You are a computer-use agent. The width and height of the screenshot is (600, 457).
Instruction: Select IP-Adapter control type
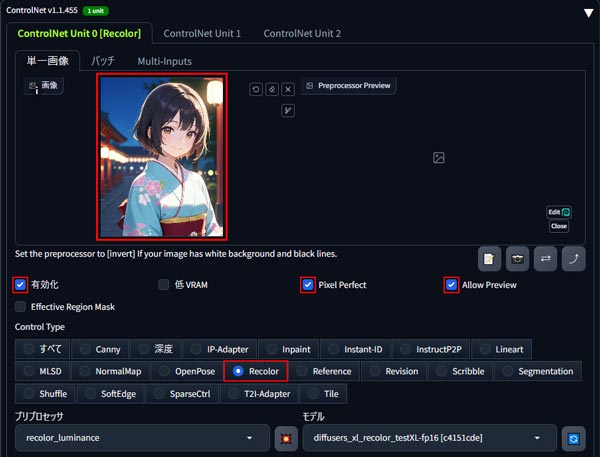point(220,349)
